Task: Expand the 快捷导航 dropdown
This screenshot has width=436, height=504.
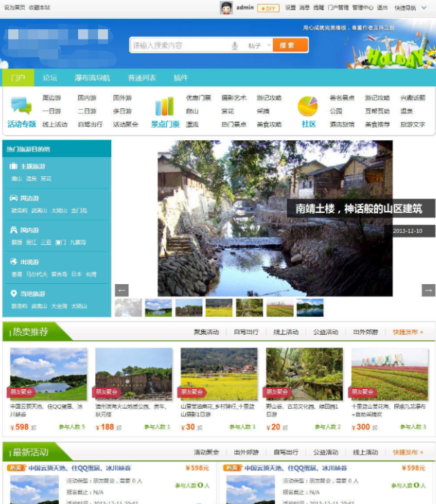Action: pyautogui.click(x=406, y=8)
